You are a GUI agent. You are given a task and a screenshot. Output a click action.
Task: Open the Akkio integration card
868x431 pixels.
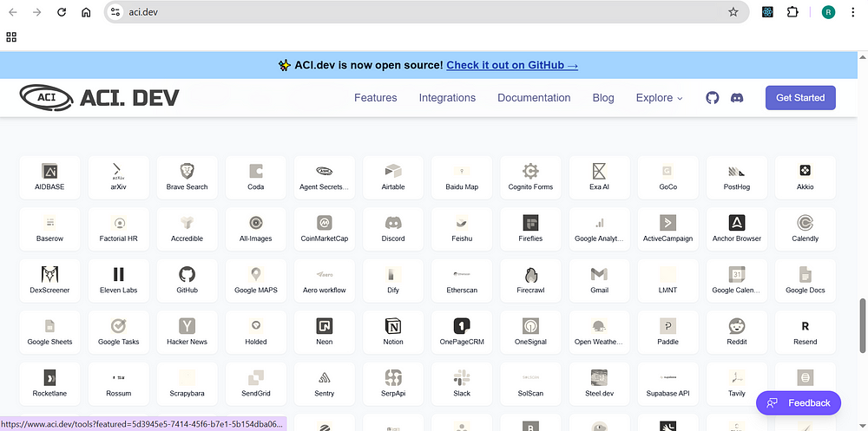pyautogui.click(x=806, y=177)
